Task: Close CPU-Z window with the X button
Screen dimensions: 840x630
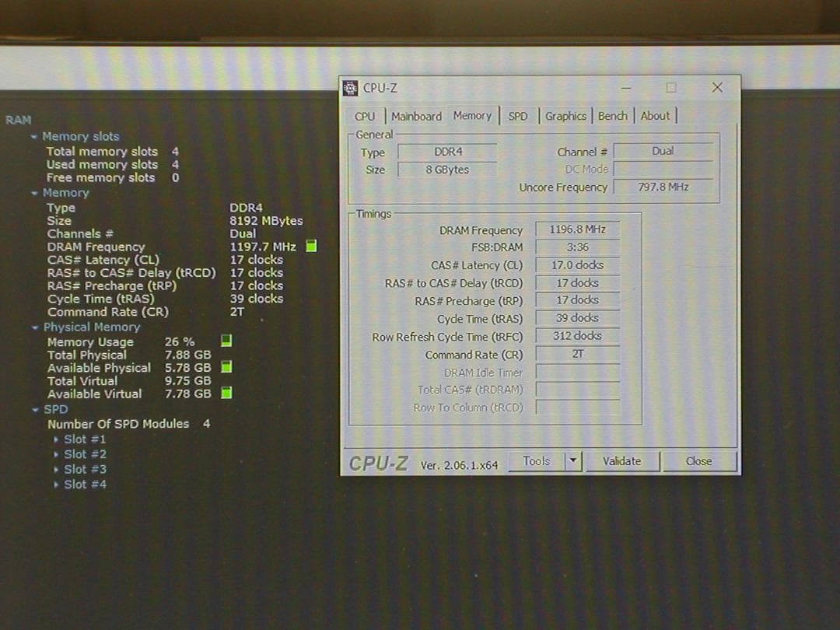Action: click(717, 87)
